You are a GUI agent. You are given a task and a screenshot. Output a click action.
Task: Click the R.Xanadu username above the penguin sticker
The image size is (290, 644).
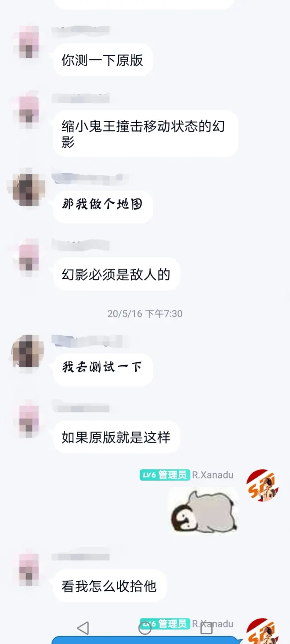coord(213,475)
